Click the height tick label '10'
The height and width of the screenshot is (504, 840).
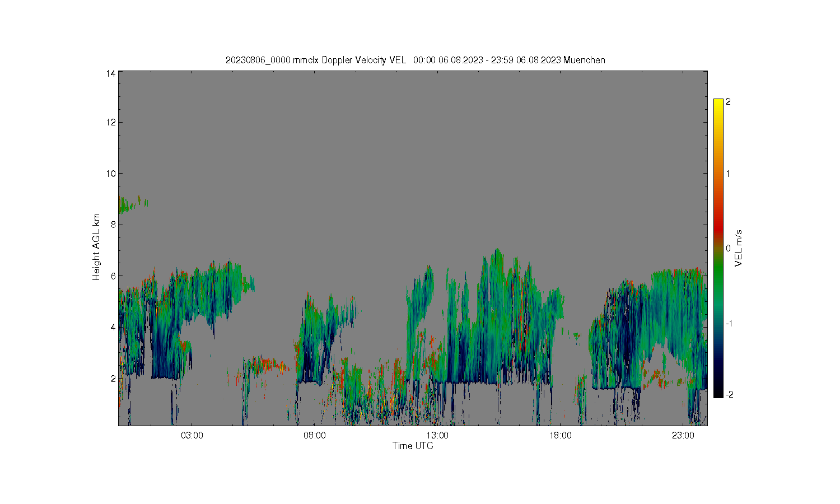pos(111,174)
